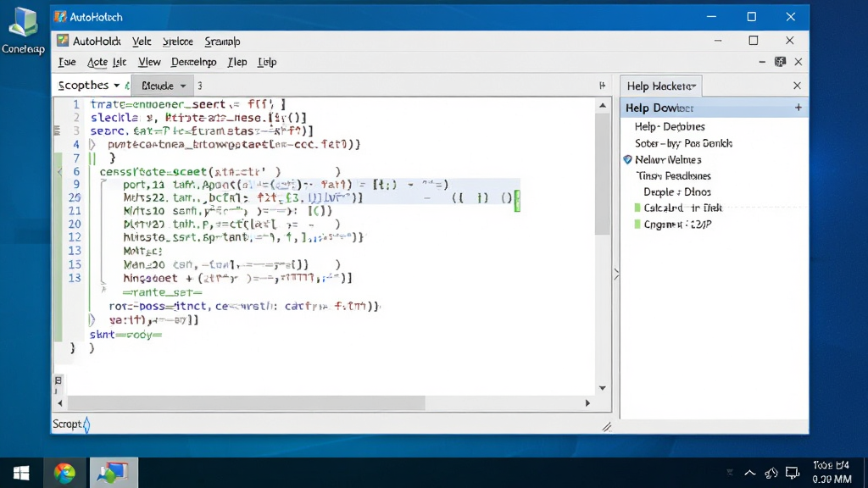Close the Help Hacketa panel
The height and width of the screenshot is (488, 868).
tap(797, 86)
